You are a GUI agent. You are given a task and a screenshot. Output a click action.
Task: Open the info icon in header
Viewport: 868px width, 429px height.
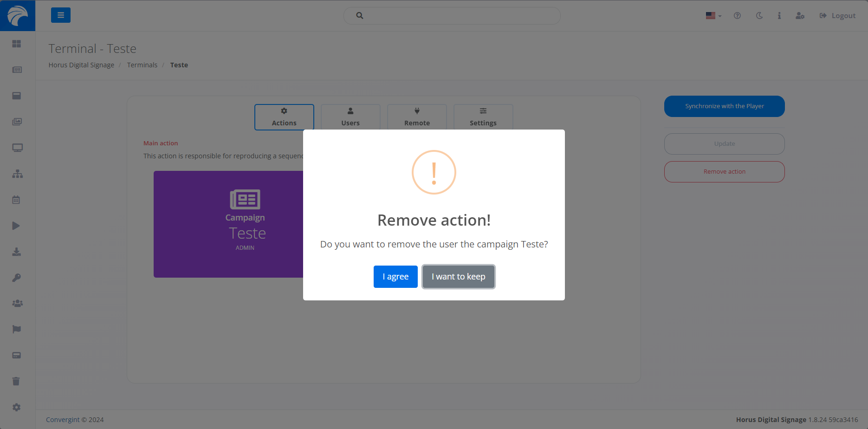coord(779,16)
